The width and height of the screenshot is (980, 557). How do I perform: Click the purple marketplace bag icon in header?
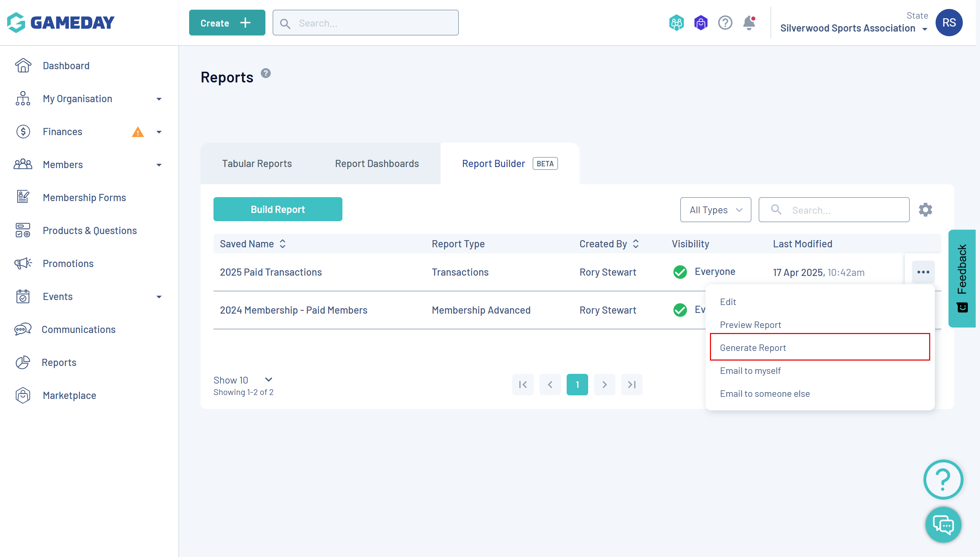pos(700,23)
